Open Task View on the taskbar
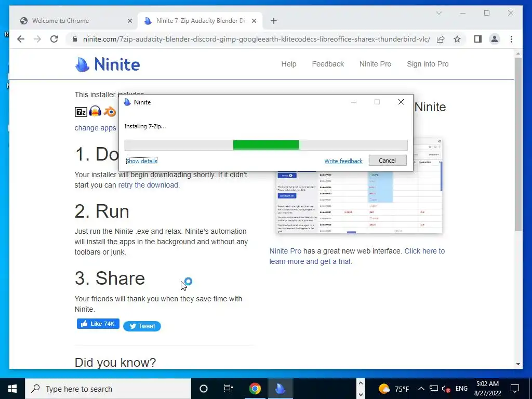 click(229, 389)
